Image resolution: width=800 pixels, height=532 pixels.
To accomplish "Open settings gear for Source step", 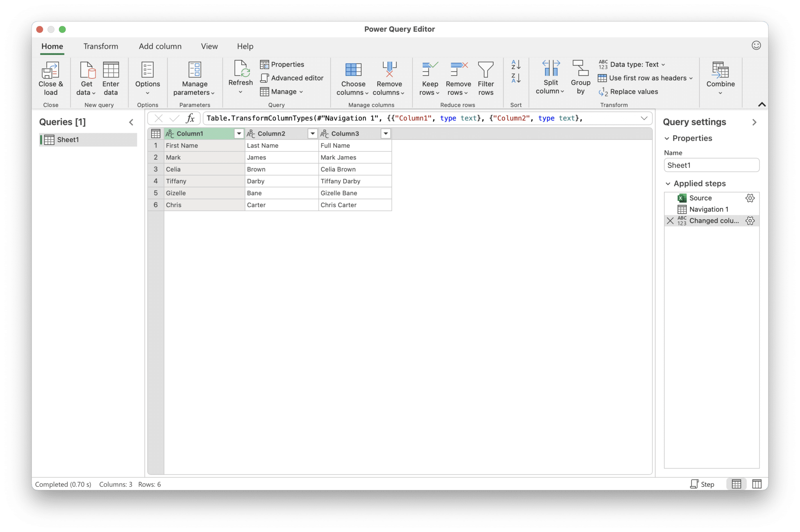I will [x=750, y=198].
